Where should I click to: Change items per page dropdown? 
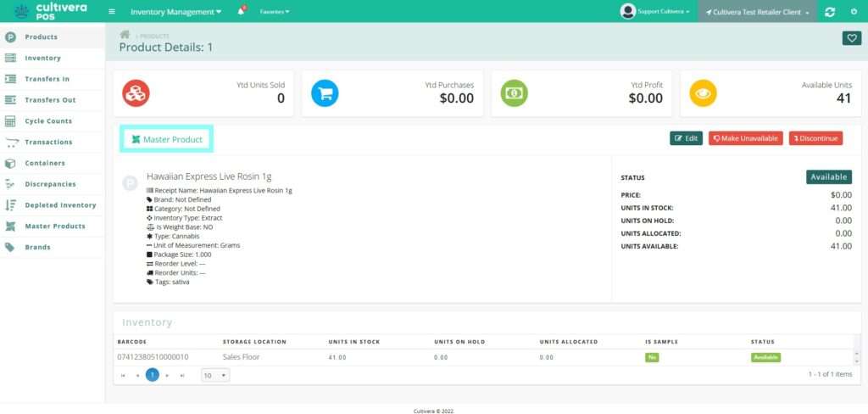tap(214, 374)
